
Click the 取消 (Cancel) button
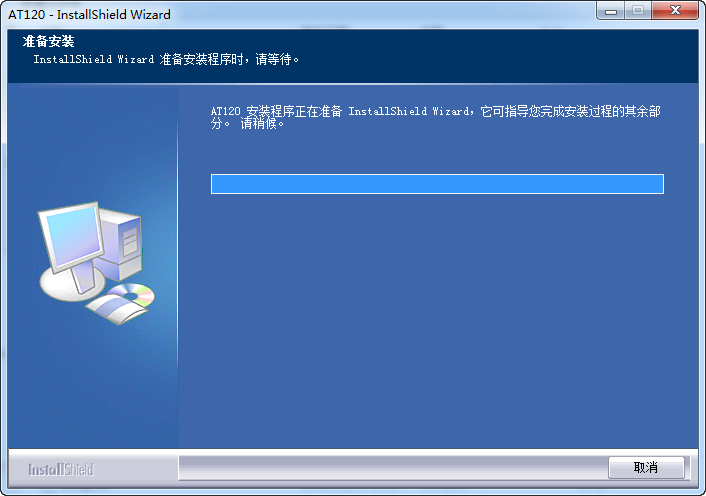(646, 468)
